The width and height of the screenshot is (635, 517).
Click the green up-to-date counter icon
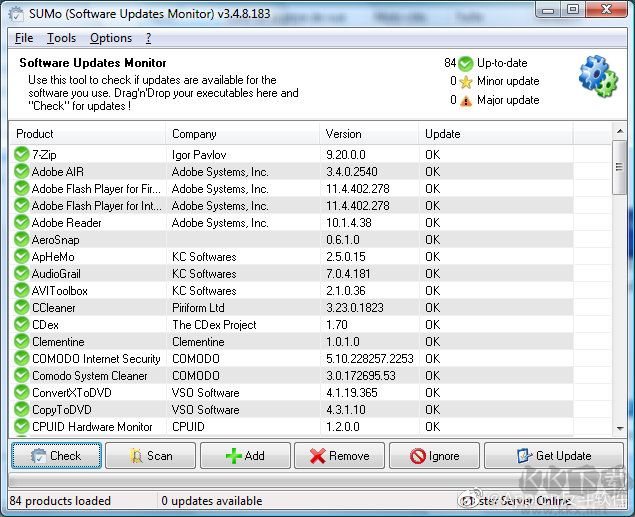pos(465,63)
